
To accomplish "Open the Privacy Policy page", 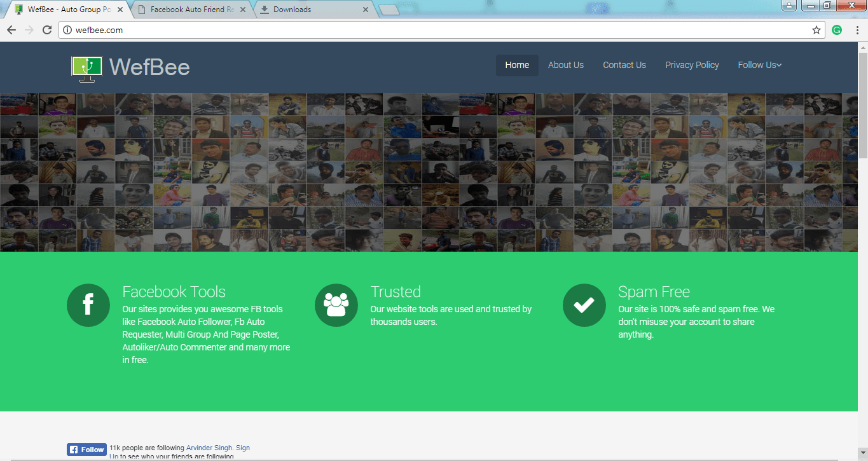I will click(692, 65).
